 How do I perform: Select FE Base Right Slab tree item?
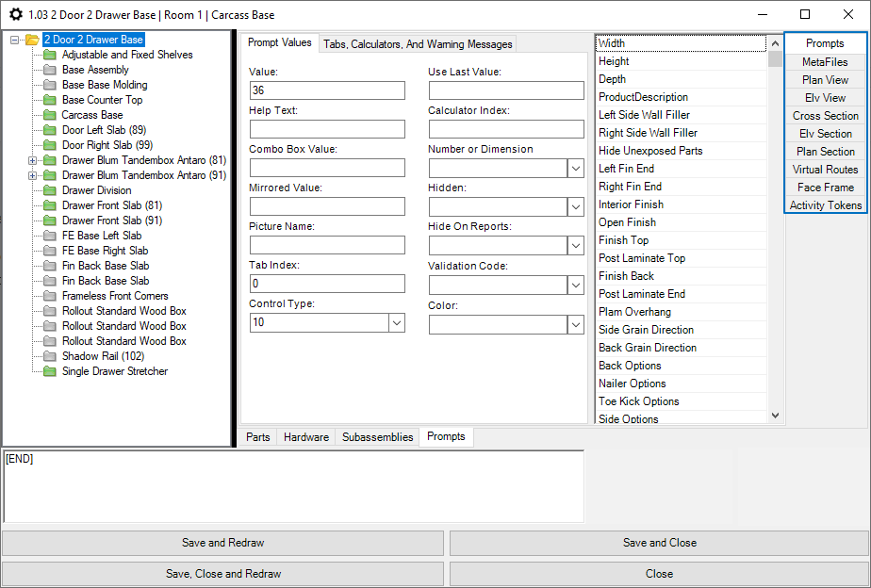[x=105, y=251]
